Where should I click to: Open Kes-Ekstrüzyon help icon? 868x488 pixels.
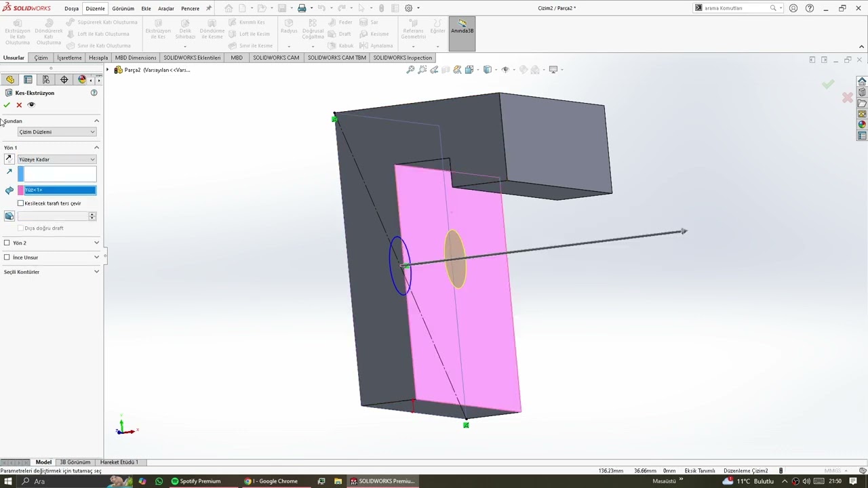pyautogui.click(x=94, y=93)
